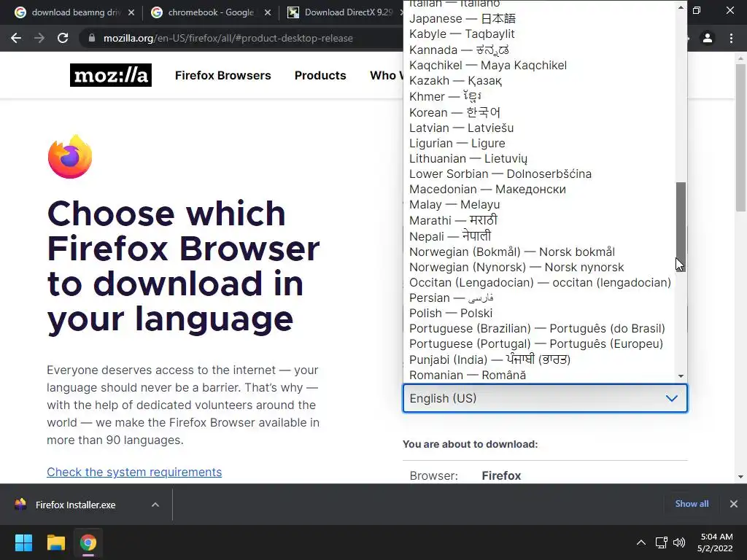The image size is (747, 560).
Task: Open File Explorer from the taskbar
Action: [55, 542]
